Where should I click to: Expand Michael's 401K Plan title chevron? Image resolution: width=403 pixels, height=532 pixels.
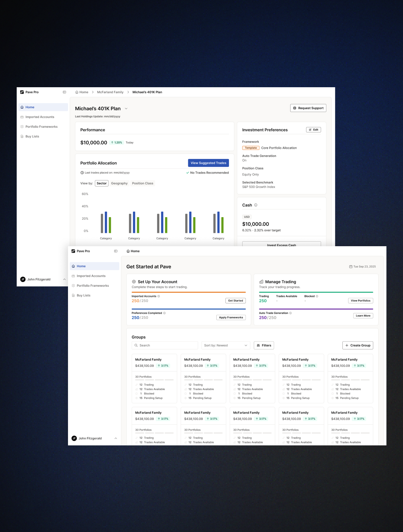point(126,109)
